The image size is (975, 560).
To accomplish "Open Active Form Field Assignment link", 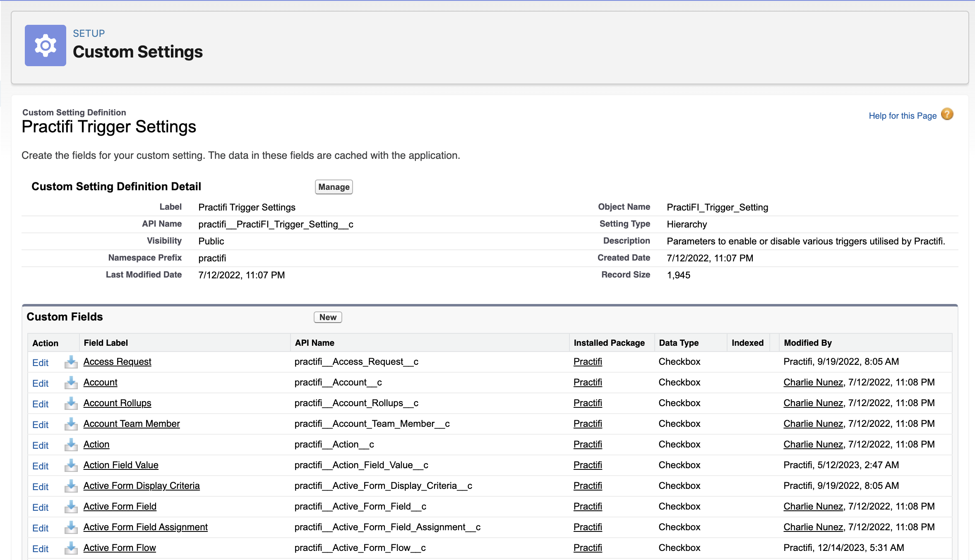I will pos(145,527).
